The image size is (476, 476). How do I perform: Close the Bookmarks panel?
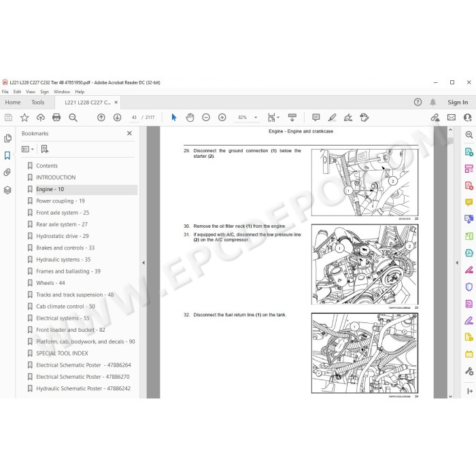click(129, 133)
